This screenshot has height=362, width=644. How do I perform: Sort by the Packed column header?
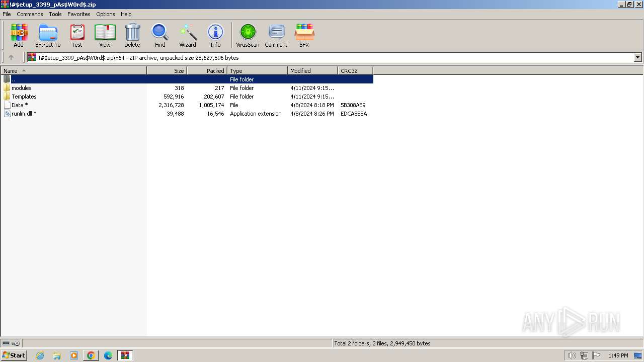(207, 71)
